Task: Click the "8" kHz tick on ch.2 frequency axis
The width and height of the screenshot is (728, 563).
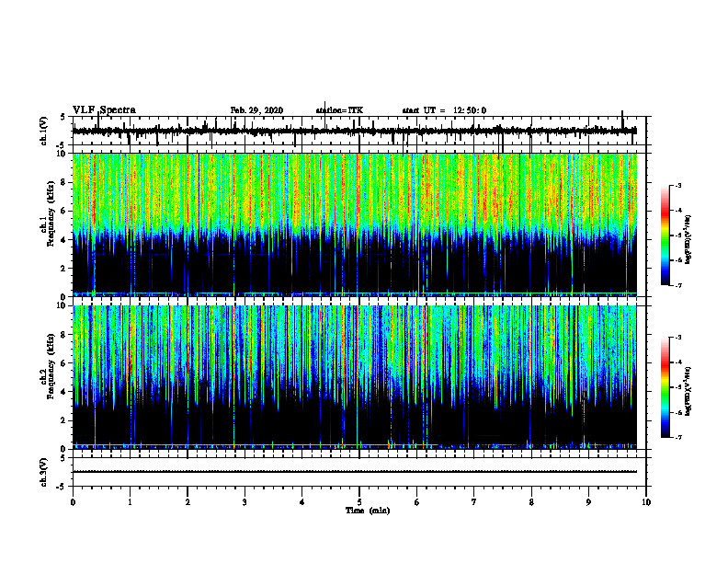Action: (x=64, y=335)
